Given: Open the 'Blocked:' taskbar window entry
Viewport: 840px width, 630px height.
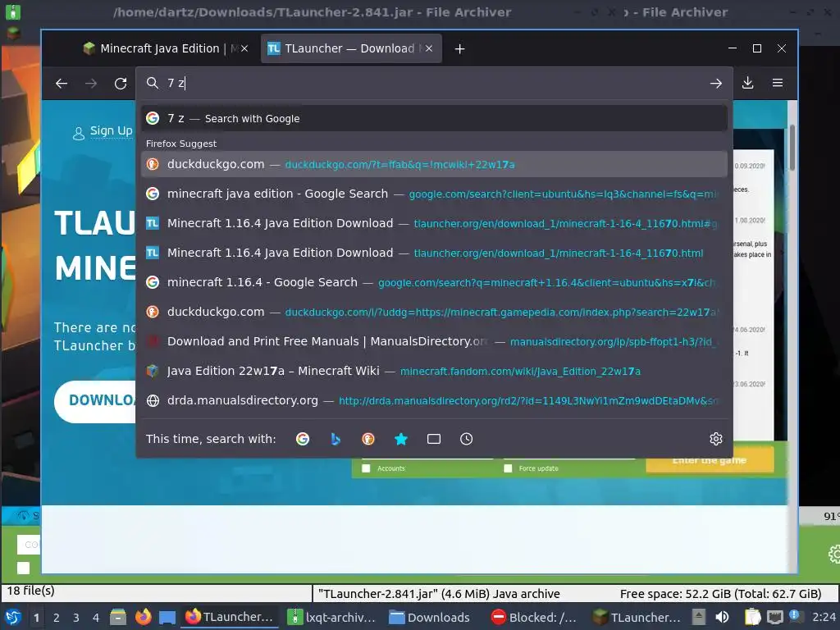Looking at the screenshot, I should coord(535,617).
